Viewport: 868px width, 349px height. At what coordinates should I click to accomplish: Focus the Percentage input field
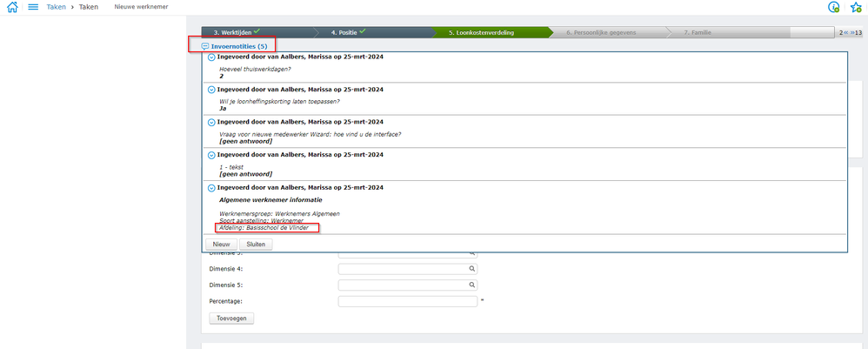click(407, 301)
